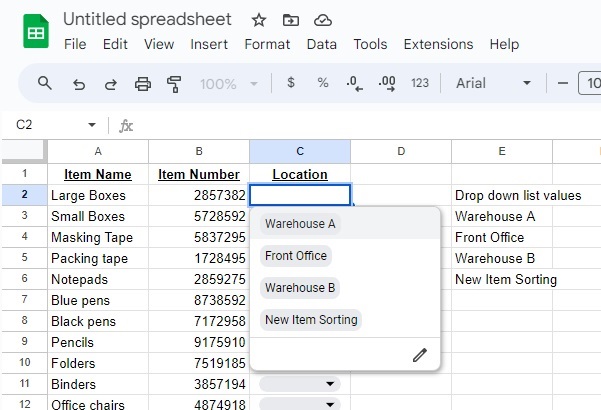601x410 pixels.
Task: Open the zoom 100% dropdown
Action: pos(228,84)
